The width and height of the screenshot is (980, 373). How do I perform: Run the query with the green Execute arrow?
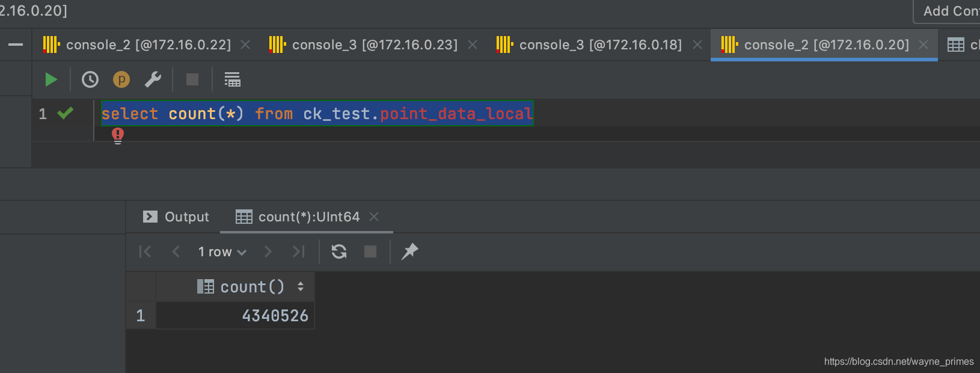point(51,79)
